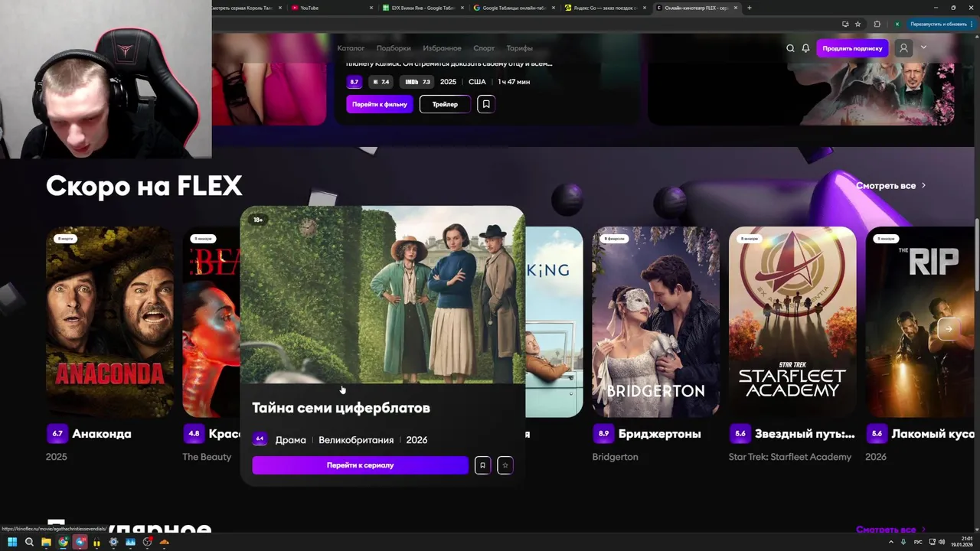Open Windows taskbar search
The width and height of the screenshot is (980, 551).
click(x=29, y=542)
